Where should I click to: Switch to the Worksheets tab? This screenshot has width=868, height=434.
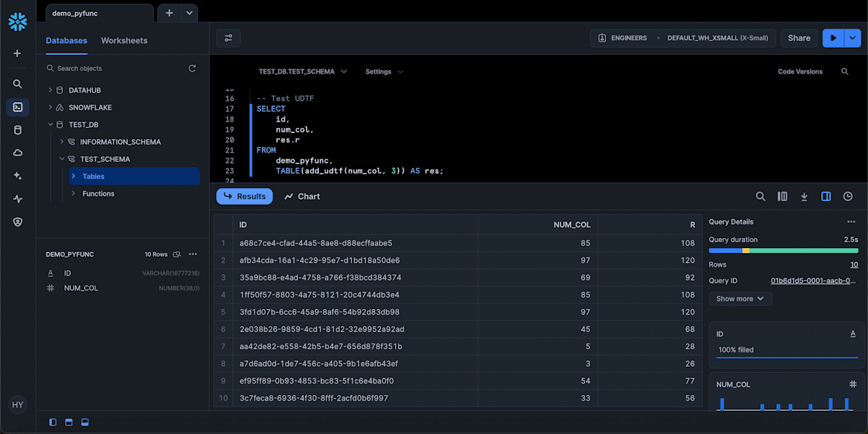coord(124,41)
